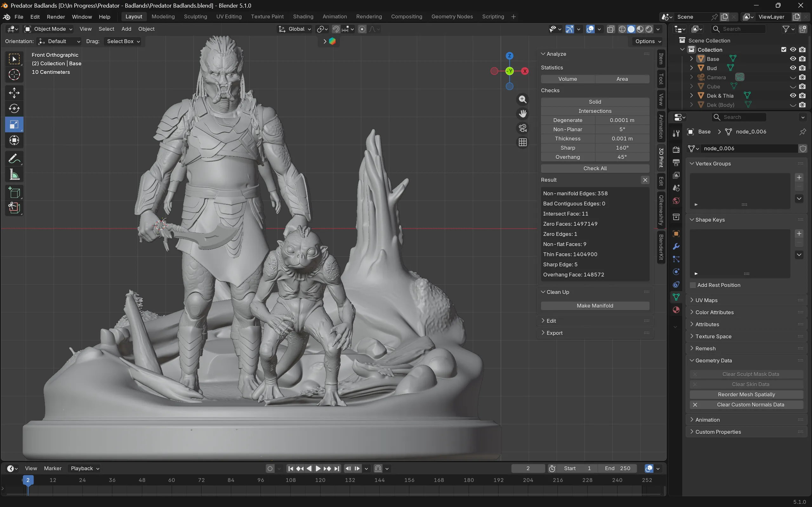Click the Sharp angle 160° field
This screenshot has height=507, width=812.
pyautogui.click(x=622, y=148)
